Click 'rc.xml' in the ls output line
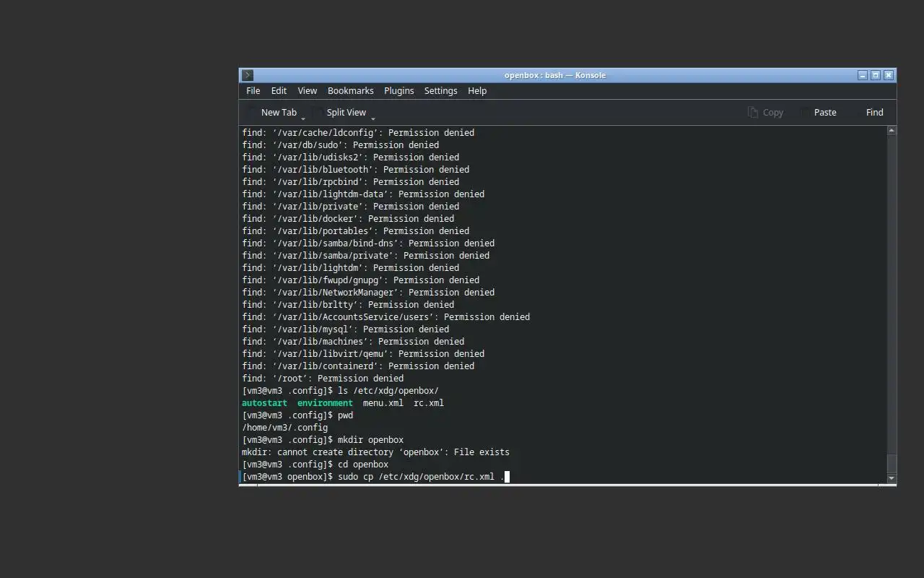The width and height of the screenshot is (924, 578). click(429, 402)
